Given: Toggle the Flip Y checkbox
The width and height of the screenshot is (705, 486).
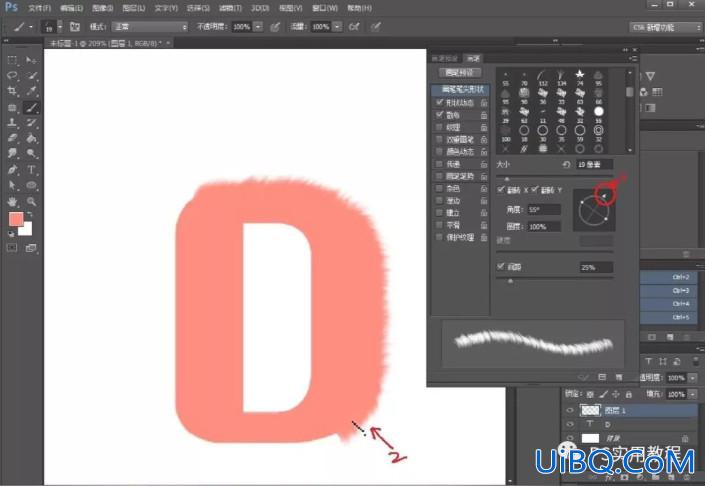Looking at the screenshot, I should pos(535,190).
